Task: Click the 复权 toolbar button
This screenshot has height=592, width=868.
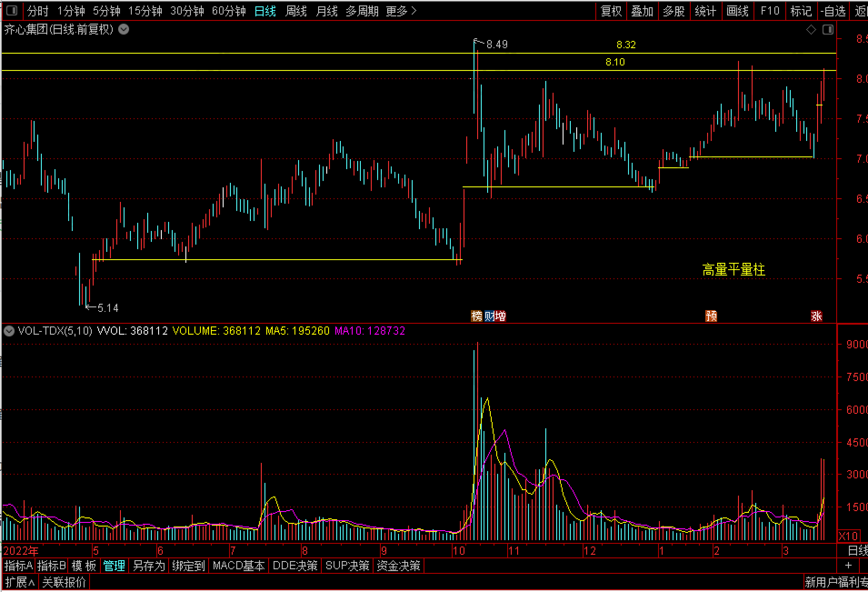Action: (x=611, y=11)
